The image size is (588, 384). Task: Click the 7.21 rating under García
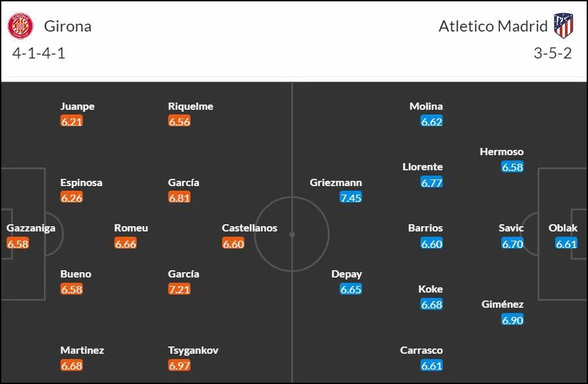tap(179, 289)
